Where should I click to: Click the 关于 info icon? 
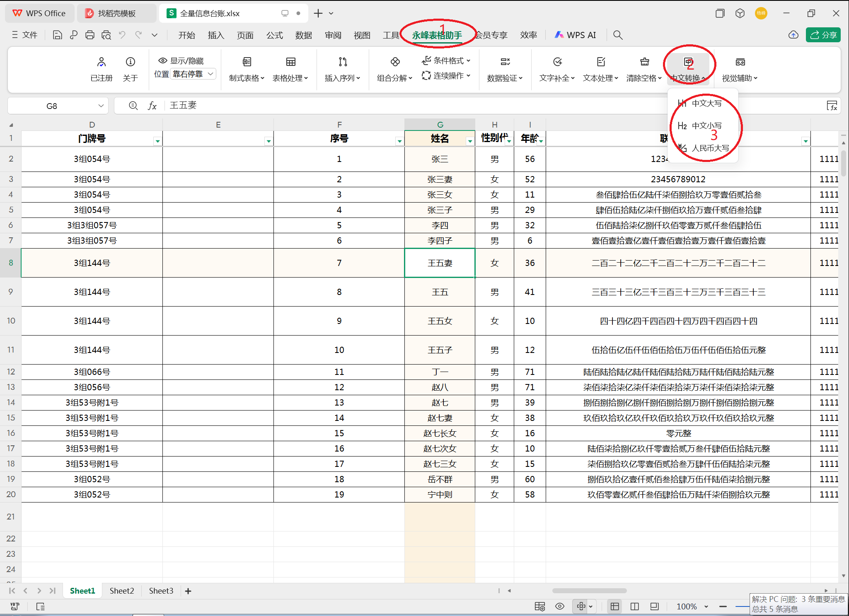point(130,62)
